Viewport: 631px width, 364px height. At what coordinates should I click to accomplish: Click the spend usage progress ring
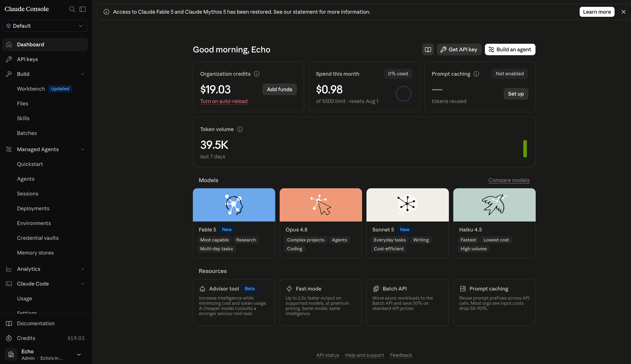[x=403, y=94]
